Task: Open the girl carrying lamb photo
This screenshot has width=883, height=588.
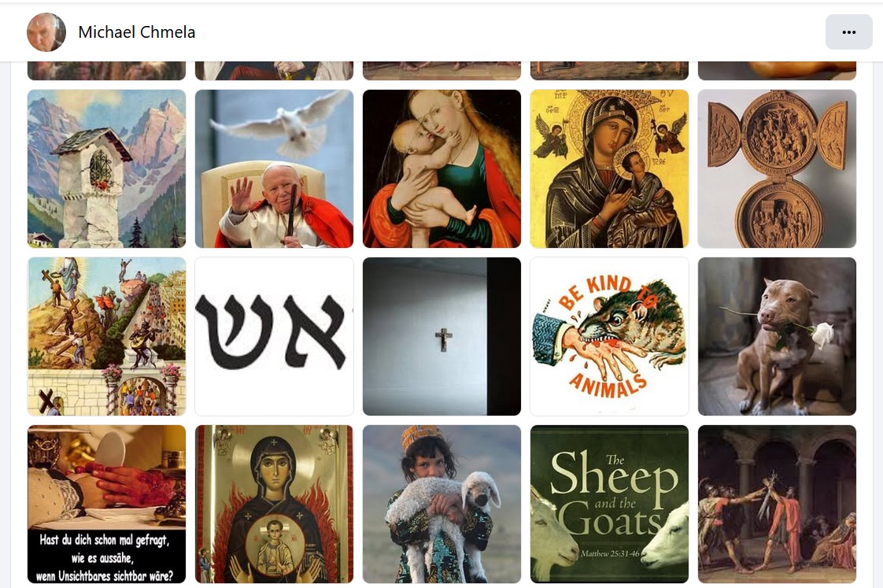Action: click(x=441, y=504)
